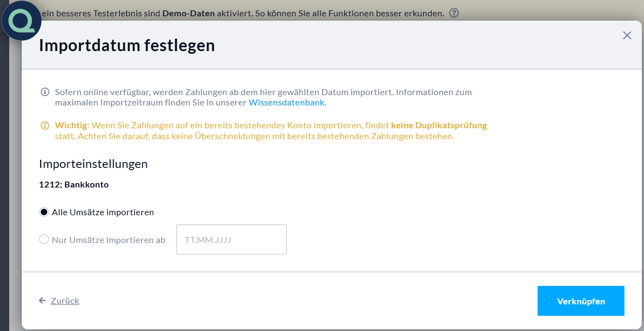644x331 pixels.
Task: Open the Wissensdatenbank link
Action: (x=286, y=102)
